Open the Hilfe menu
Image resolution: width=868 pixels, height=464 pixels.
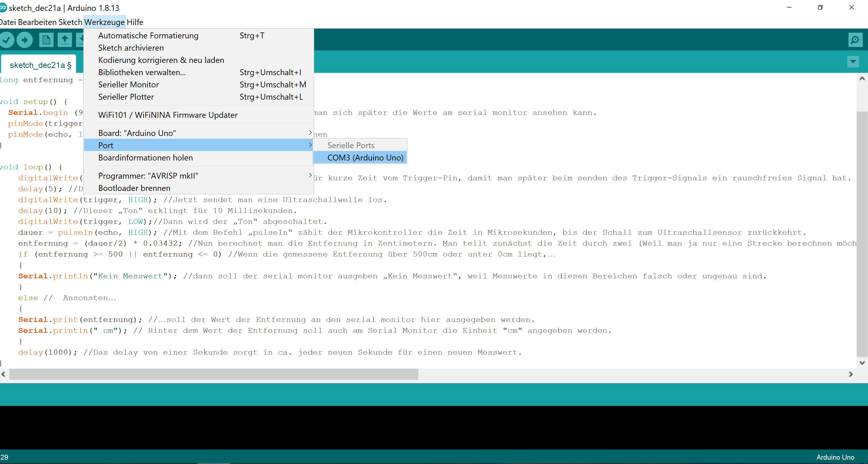point(135,22)
